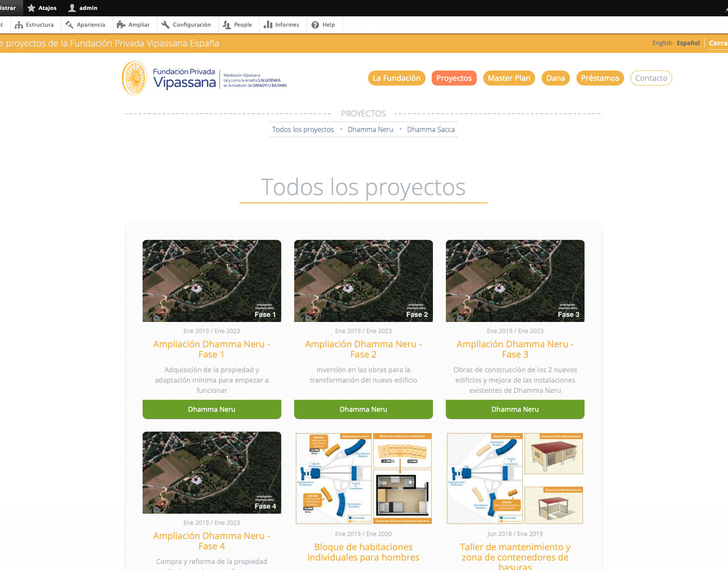728x570 pixels.
Task: Open the Atajos shortcuts menu
Action: (x=42, y=8)
